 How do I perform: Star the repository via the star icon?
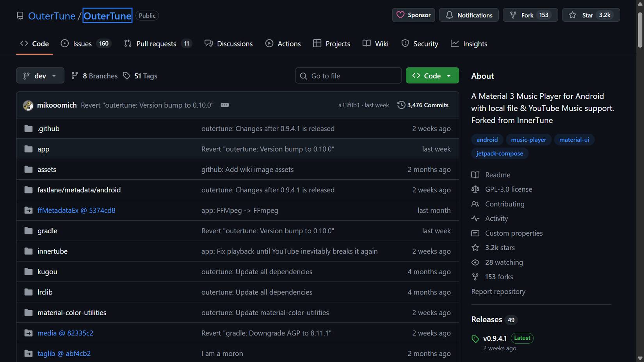point(572,15)
